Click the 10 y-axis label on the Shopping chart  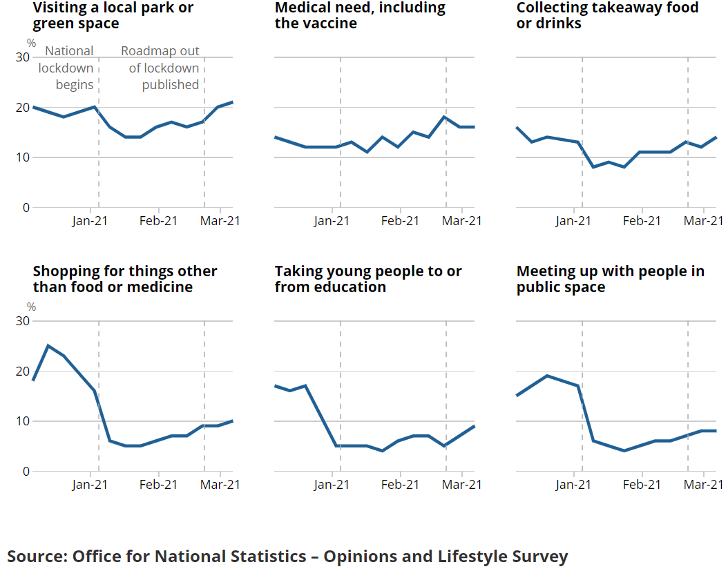[x=23, y=421]
